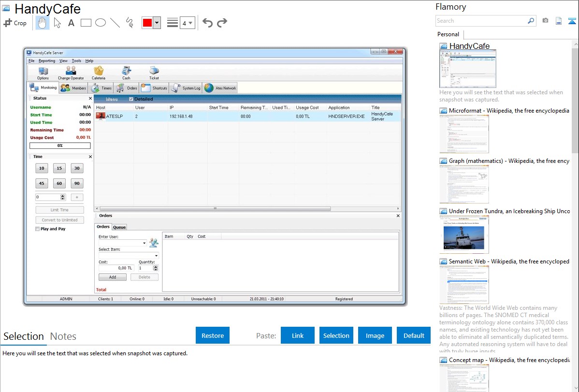Viewport: 579px width, 392px height.
Task: Choose the arrow pointer tool
Action: (57, 23)
